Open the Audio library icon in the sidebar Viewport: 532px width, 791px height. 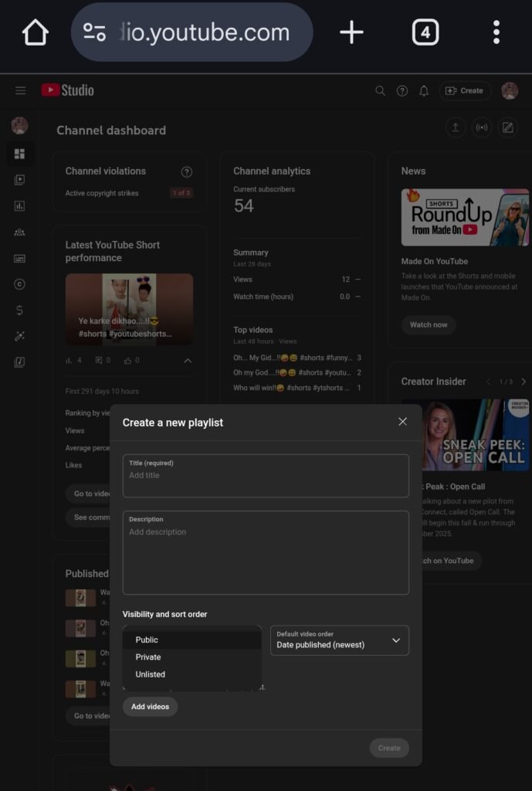click(19, 362)
